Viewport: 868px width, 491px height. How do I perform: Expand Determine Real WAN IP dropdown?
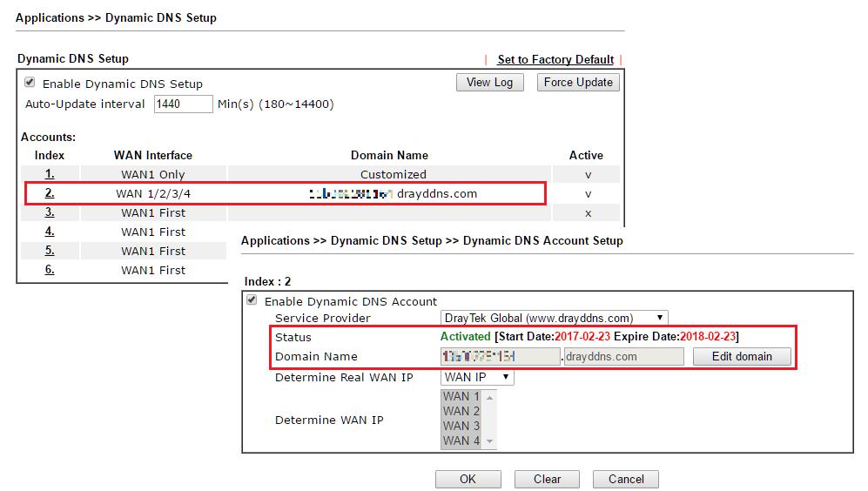477,377
